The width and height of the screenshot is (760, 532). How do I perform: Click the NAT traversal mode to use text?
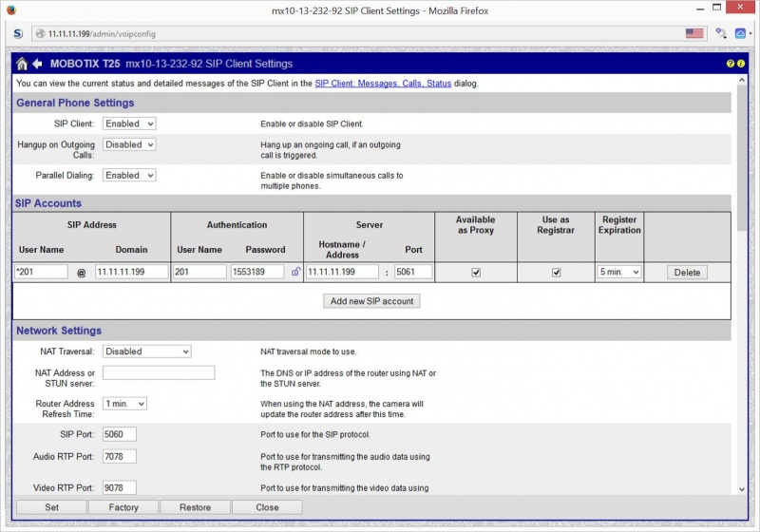click(308, 351)
